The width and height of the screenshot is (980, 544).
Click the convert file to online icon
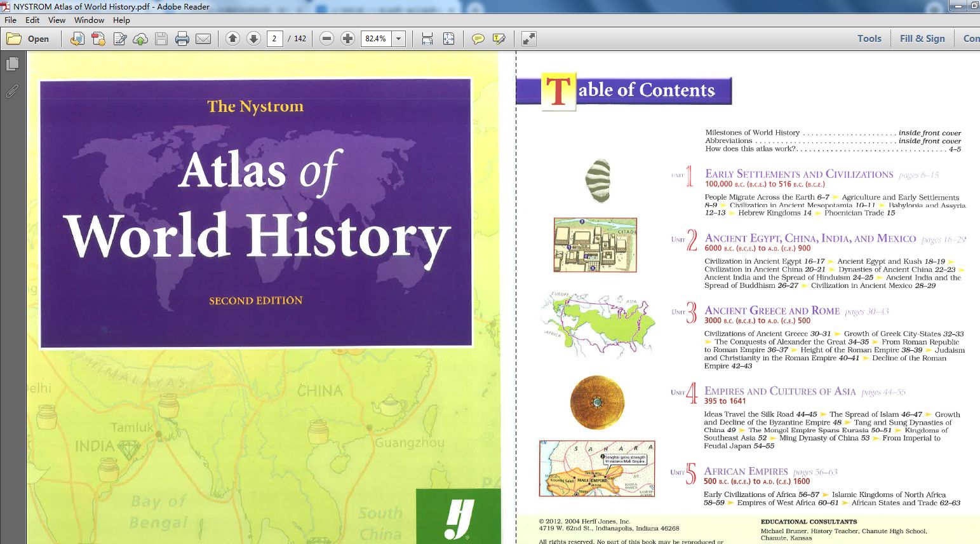77,39
